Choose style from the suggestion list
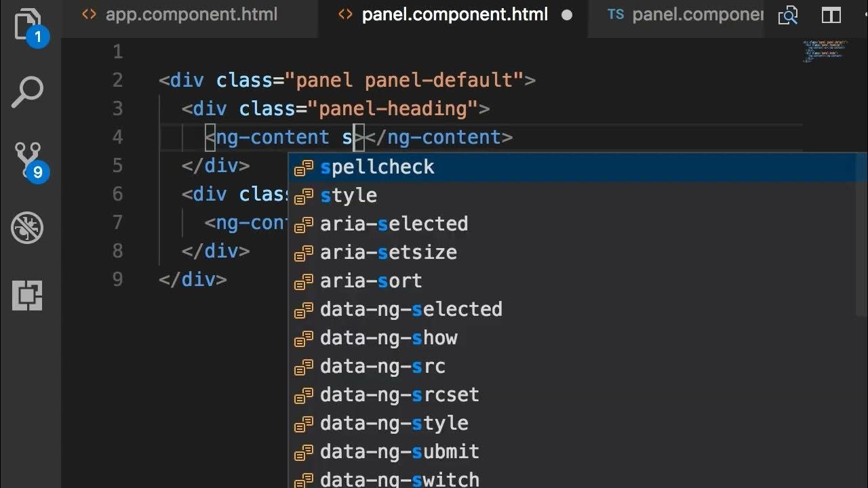868x488 pixels. pyautogui.click(x=349, y=196)
